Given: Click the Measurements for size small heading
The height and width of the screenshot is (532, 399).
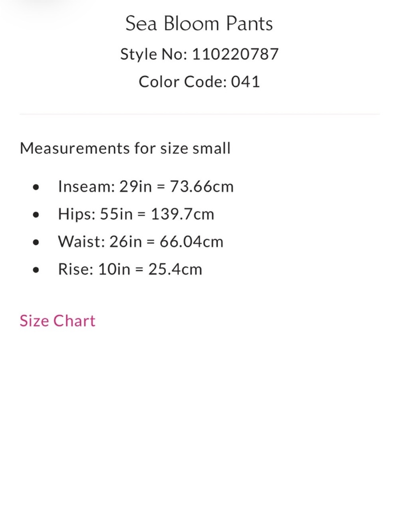Looking at the screenshot, I should point(125,148).
